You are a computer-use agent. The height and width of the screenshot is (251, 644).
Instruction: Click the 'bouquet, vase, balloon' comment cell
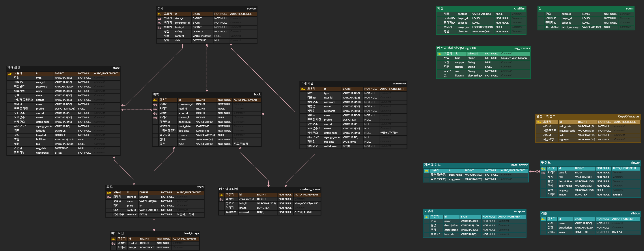(x=513, y=58)
